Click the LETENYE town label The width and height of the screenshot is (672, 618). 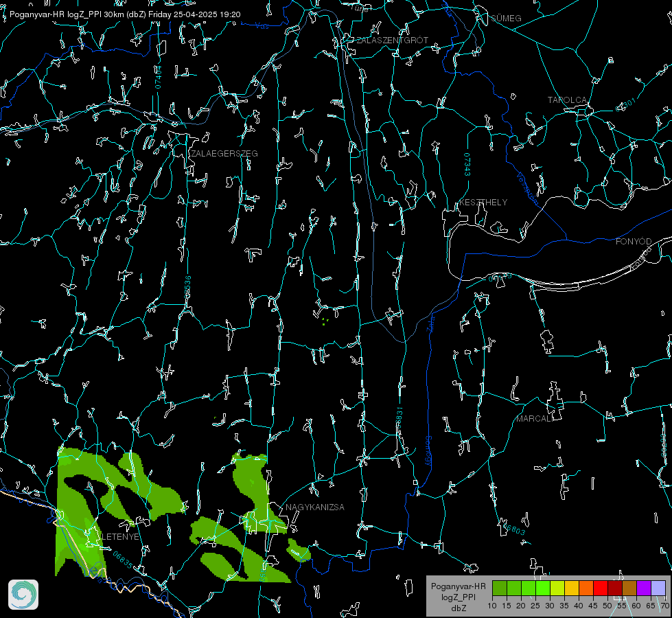point(120,537)
